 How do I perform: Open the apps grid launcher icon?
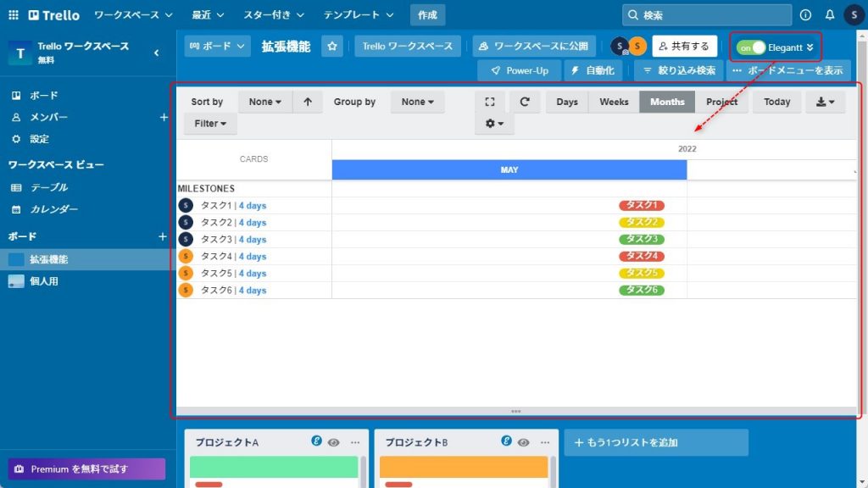coord(14,15)
